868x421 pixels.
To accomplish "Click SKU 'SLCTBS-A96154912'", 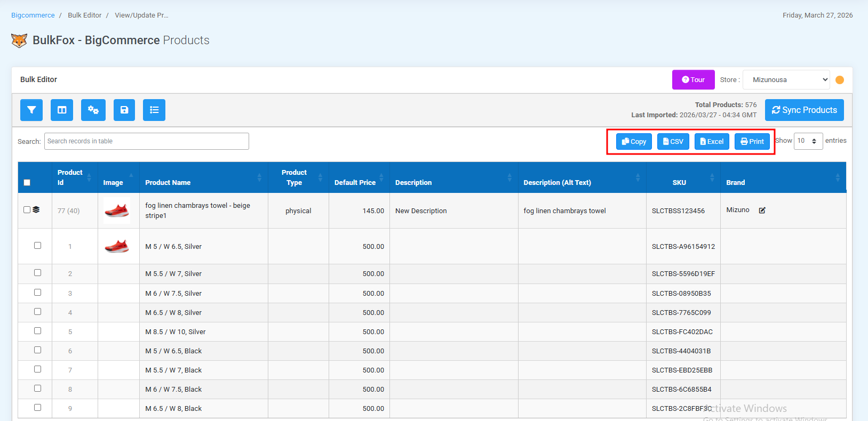I will (x=683, y=247).
